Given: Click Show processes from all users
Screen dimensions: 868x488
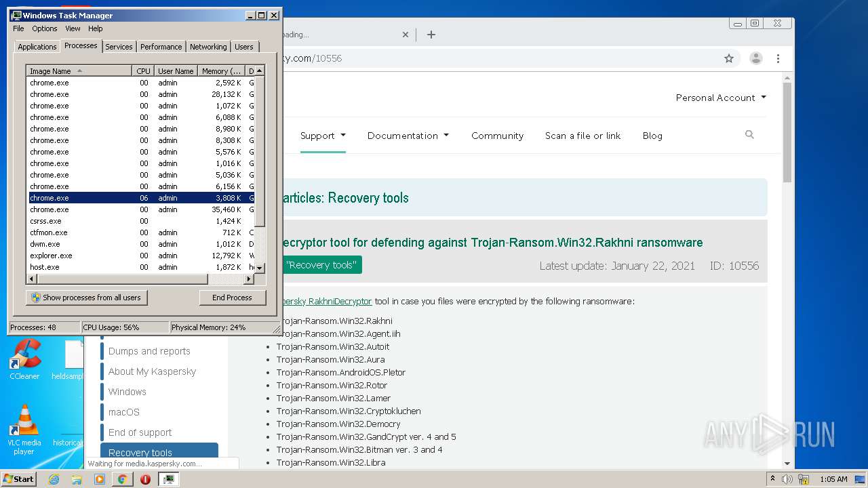Looking at the screenshot, I should pos(86,298).
